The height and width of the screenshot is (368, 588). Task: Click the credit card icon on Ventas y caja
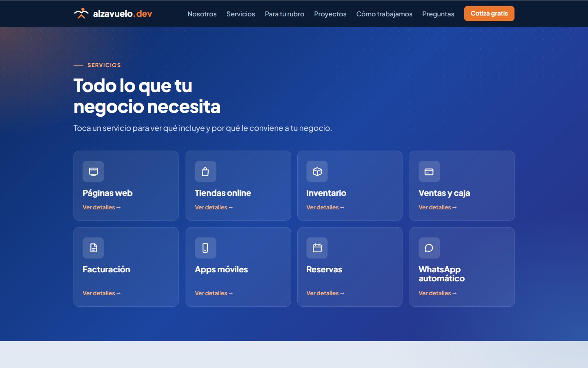(429, 172)
